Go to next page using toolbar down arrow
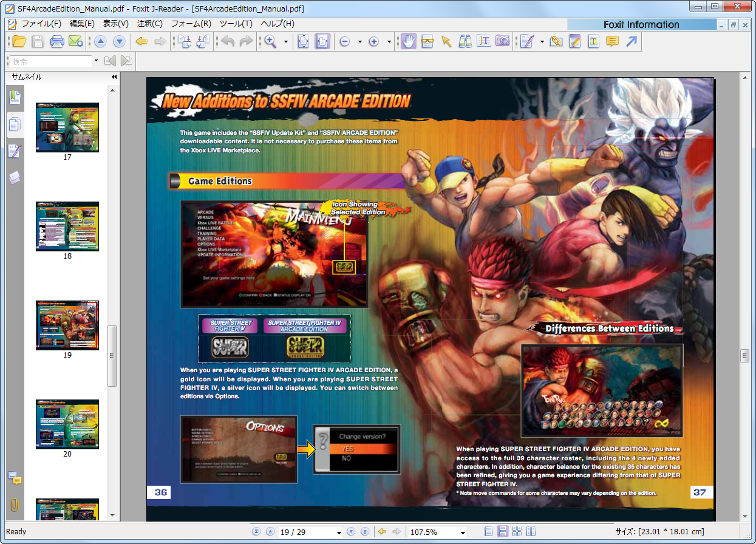This screenshot has height=544, width=756. coord(119,41)
